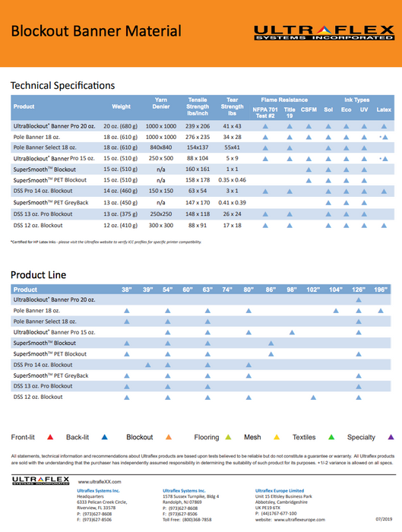
Task: Click the Certified for HP Latex Inks footnote
Action: [106, 242]
